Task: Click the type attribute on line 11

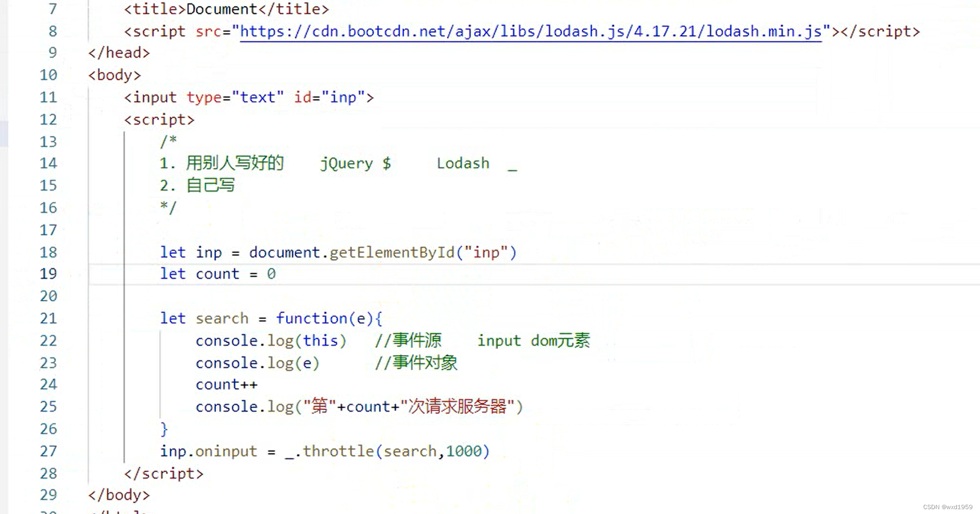Action: pos(204,97)
